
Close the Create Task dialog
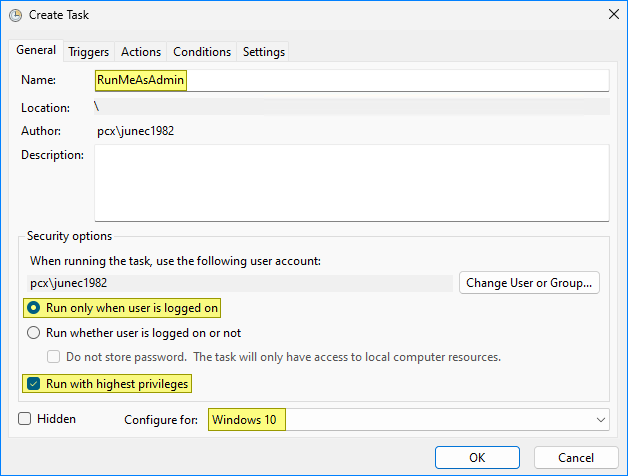click(x=614, y=14)
